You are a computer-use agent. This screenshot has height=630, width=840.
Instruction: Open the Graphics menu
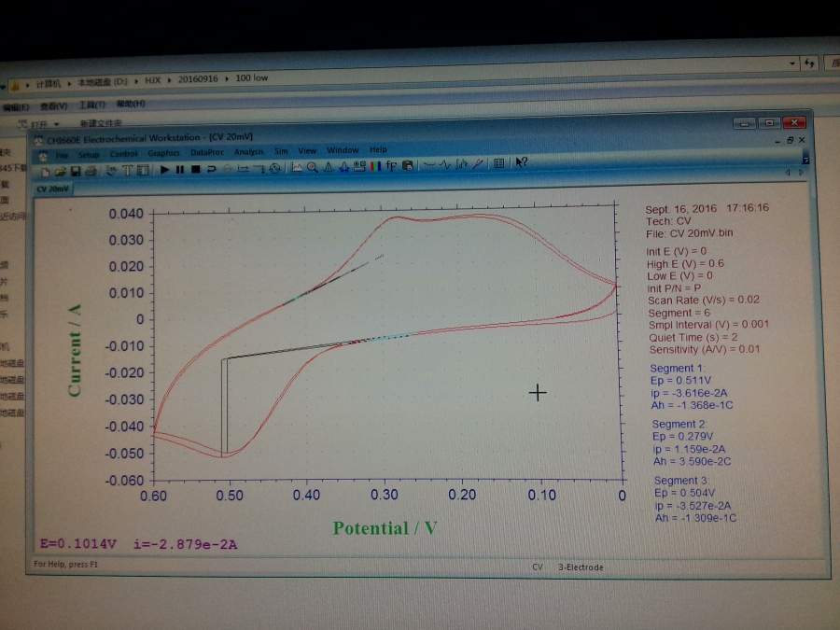(x=163, y=153)
